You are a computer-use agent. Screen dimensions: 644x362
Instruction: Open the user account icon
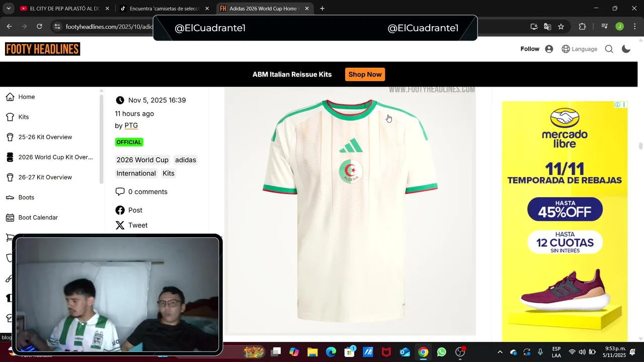(x=549, y=49)
